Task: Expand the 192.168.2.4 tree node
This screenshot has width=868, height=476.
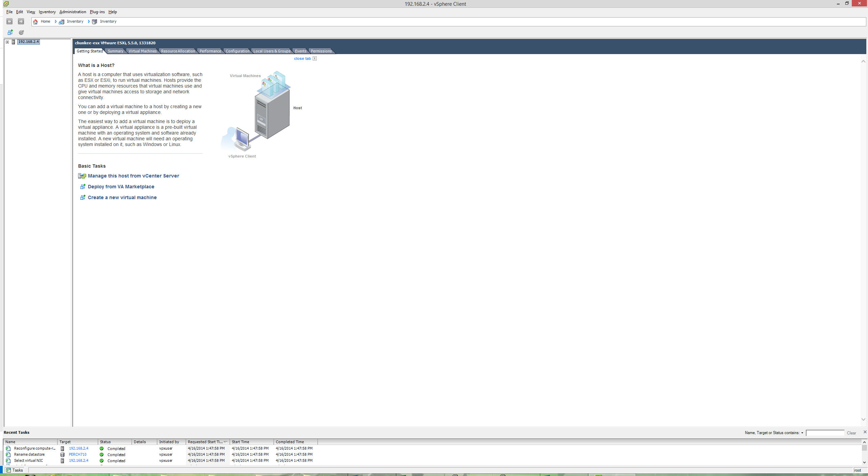Action: [7, 42]
